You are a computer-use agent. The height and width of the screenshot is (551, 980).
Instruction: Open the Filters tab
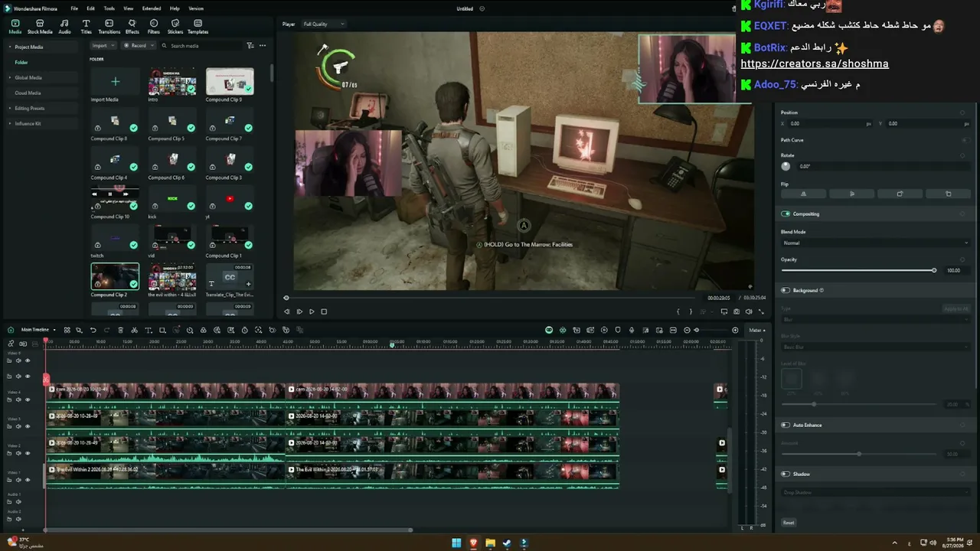click(x=154, y=27)
